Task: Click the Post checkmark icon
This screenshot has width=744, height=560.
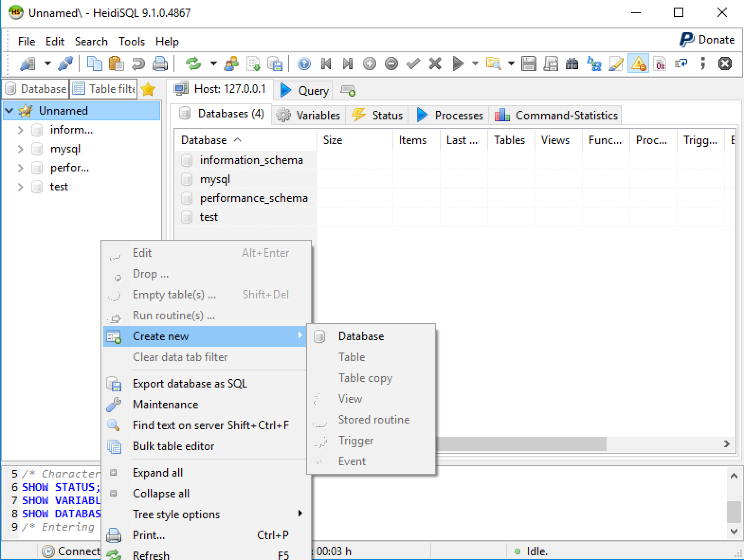Action: (x=413, y=63)
